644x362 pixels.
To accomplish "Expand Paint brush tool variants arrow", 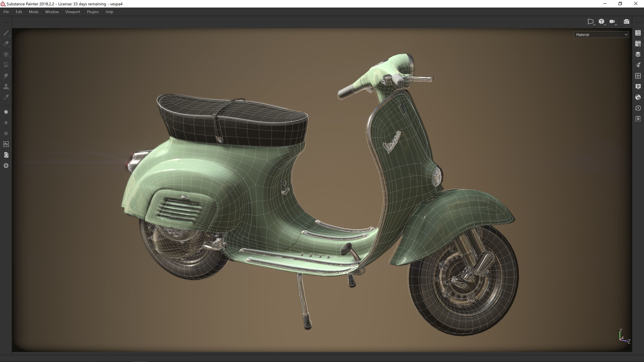I will click(10, 36).
